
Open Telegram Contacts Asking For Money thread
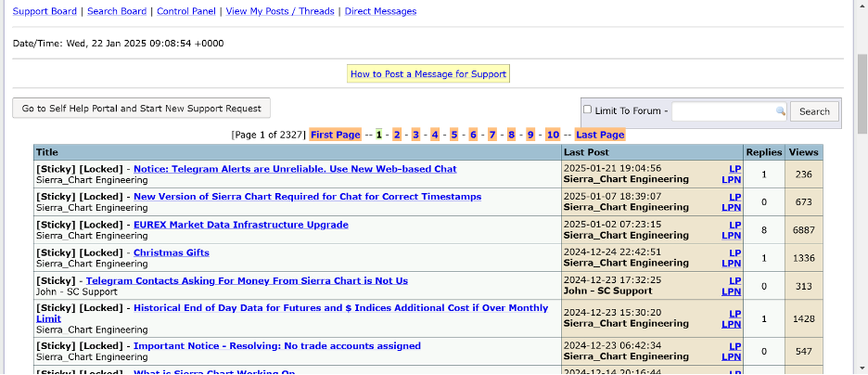(x=247, y=281)
